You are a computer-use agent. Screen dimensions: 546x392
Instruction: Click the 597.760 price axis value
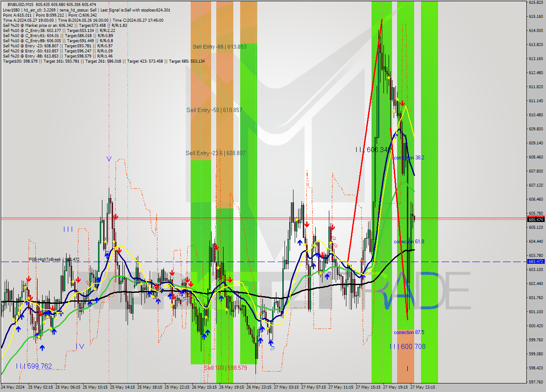tap(536, 382)
